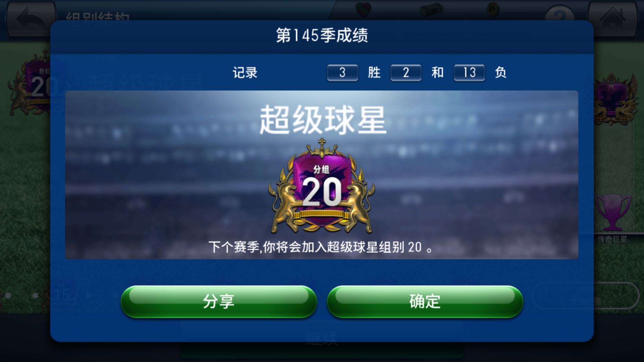The image size is (644, 362).
Task: Tap the central 分组 20 crest badge
Action: tap(322, 186)
